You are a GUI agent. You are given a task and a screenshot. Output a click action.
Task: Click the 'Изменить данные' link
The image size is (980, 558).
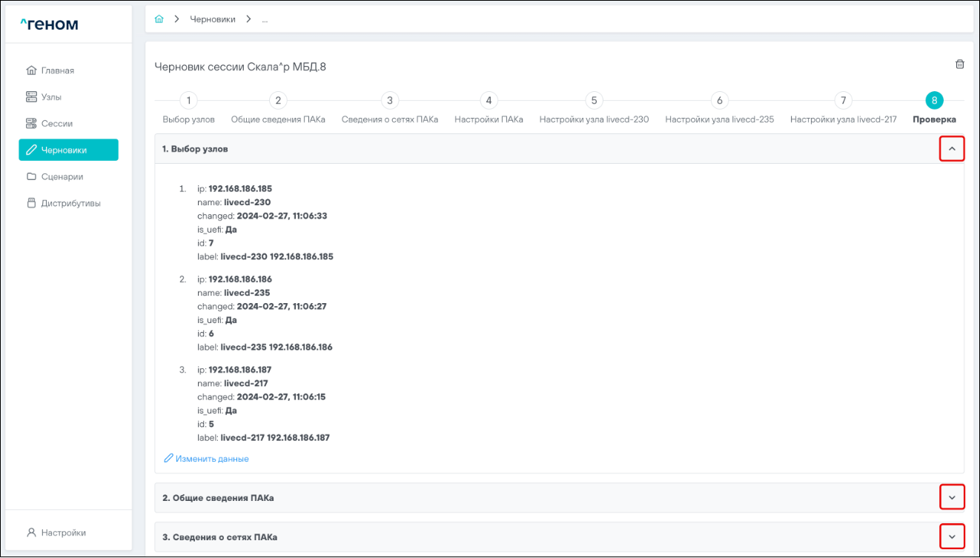pos(211,459)
